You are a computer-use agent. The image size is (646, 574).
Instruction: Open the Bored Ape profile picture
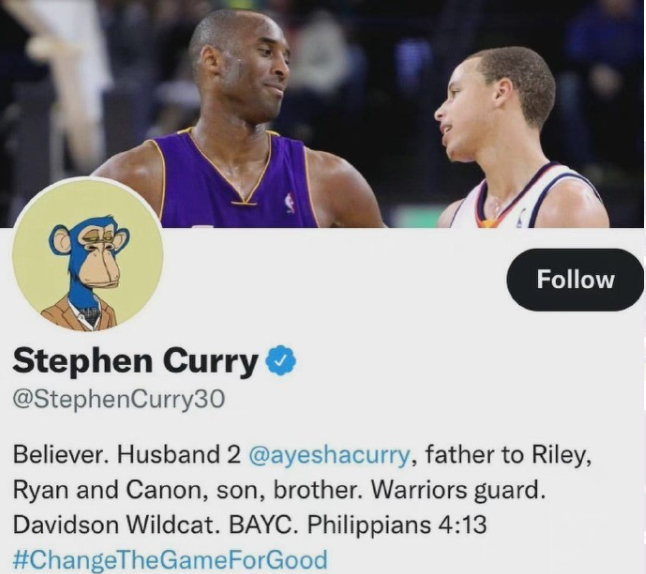(88, 255)
